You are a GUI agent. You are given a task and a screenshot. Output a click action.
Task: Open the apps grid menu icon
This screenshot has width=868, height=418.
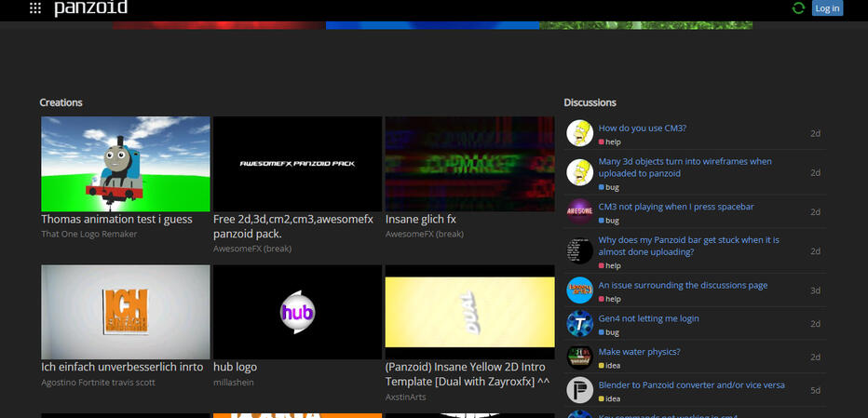(x=34, y=7)
